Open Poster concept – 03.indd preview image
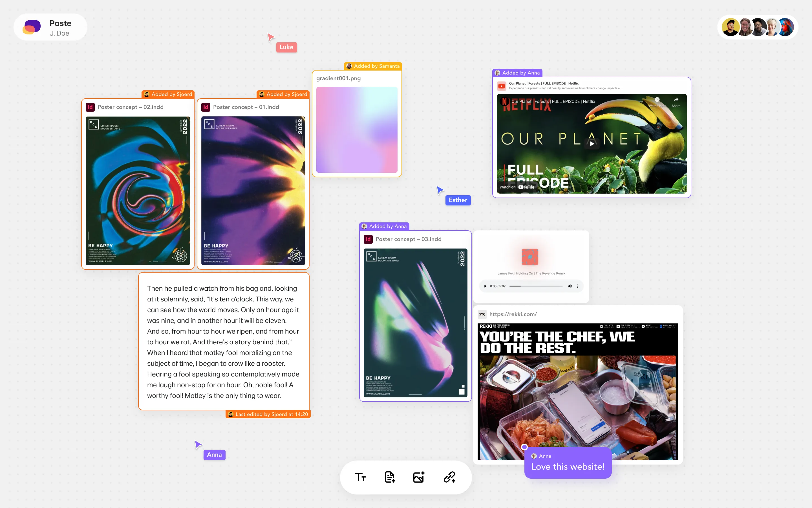Image resolution: width=812 pixels, height=508 pixels. point(415,323)
